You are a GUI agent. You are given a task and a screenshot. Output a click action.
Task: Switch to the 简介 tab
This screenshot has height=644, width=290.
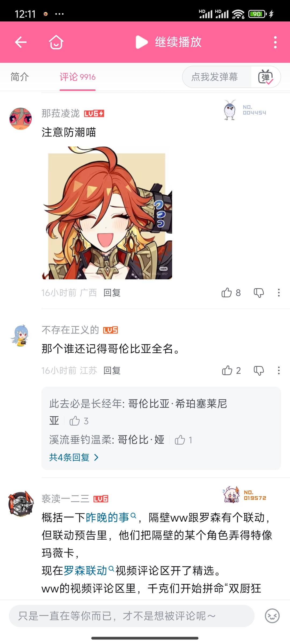click(x=20, y=77)
